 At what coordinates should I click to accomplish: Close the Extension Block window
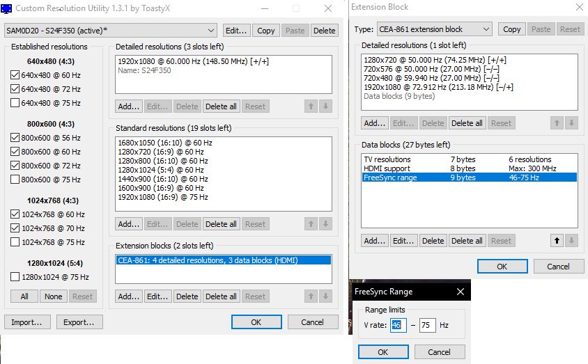click(580, 7)
